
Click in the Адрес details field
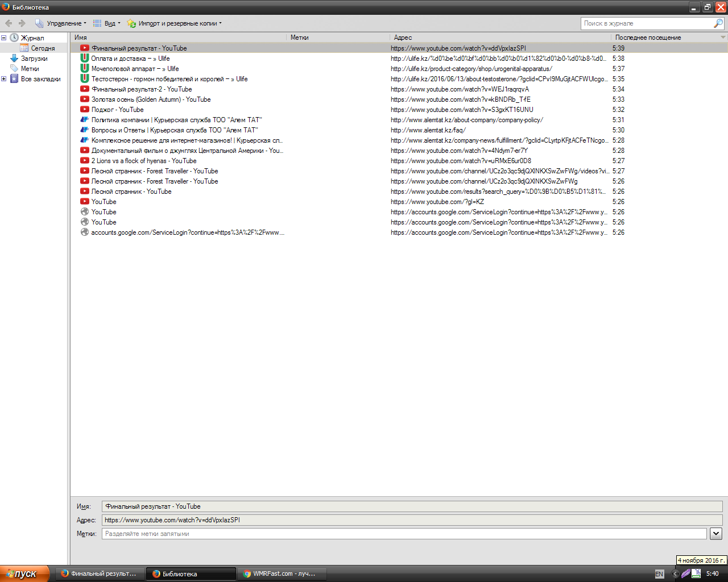pos(412,520)
